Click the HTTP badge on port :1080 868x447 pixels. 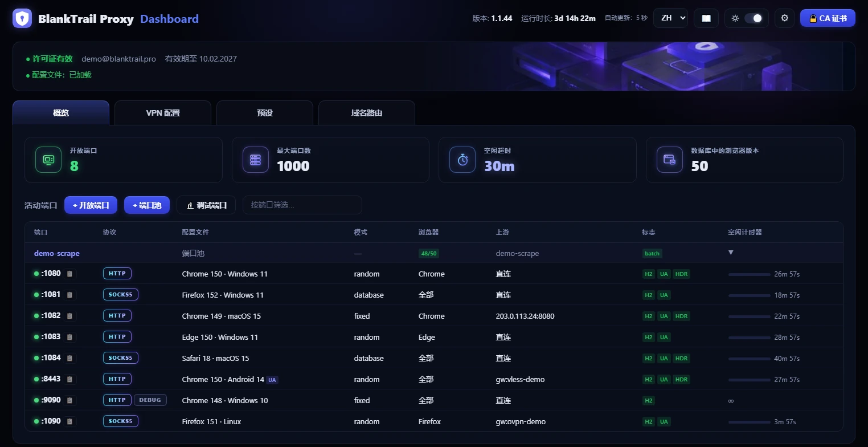[117, 274]
